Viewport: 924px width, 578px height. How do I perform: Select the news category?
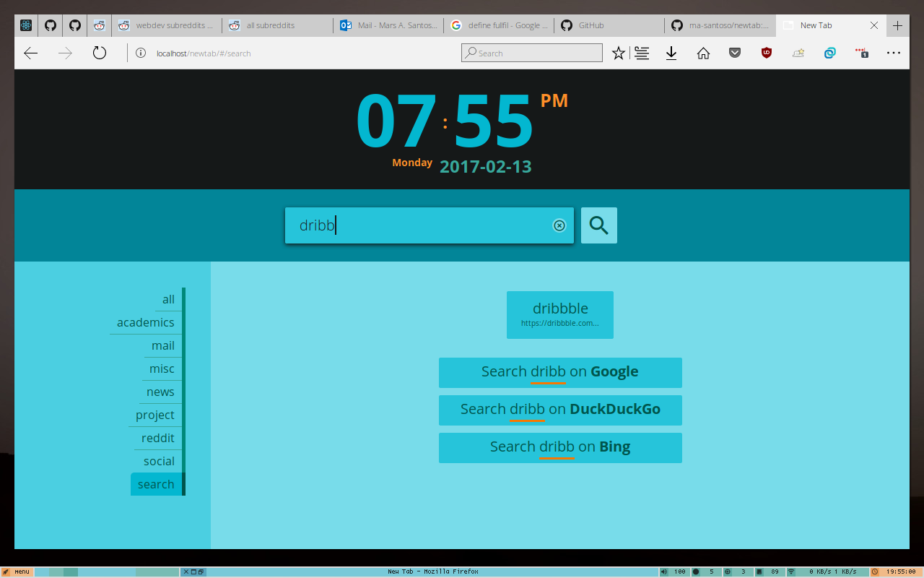pyautogui.click(x=160, y=392)
